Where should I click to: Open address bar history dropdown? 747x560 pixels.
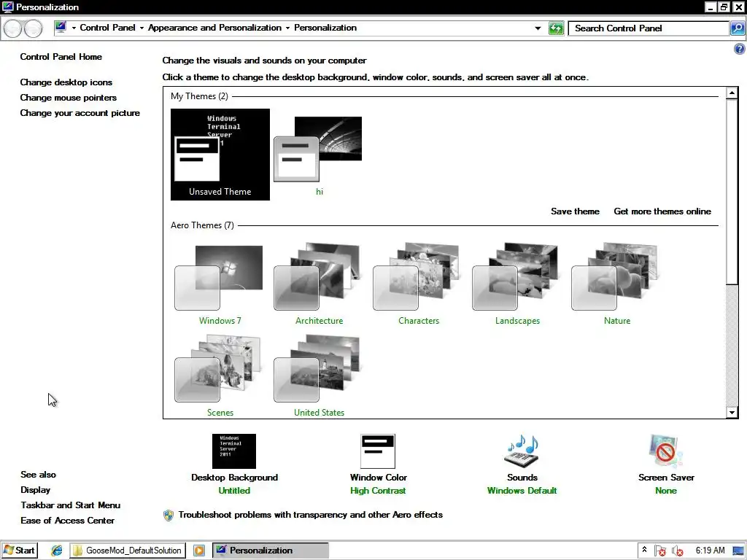[538, 28]
